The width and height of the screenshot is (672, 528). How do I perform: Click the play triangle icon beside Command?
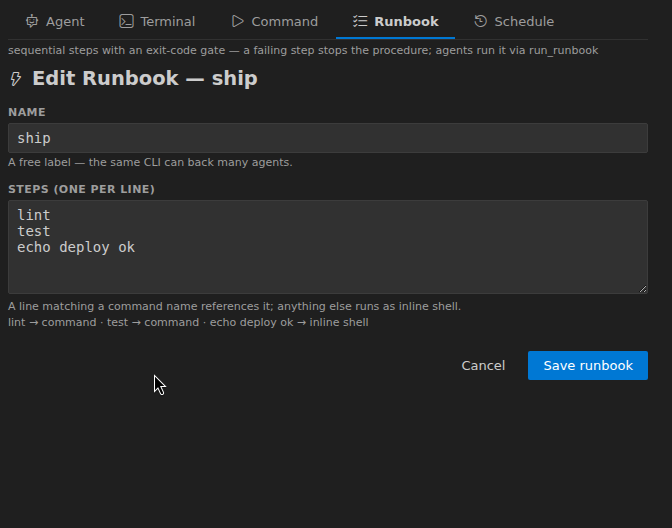click(238, 21)
